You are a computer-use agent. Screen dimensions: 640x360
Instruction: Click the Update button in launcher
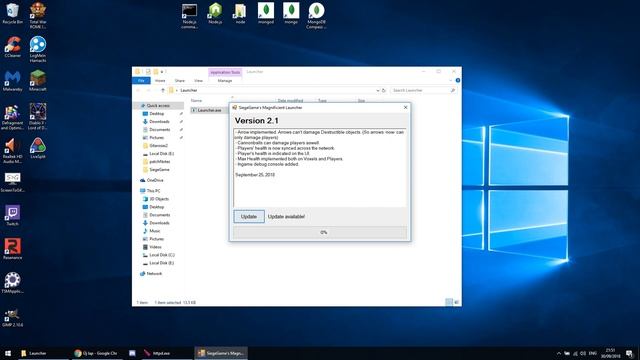click(249, 216)
